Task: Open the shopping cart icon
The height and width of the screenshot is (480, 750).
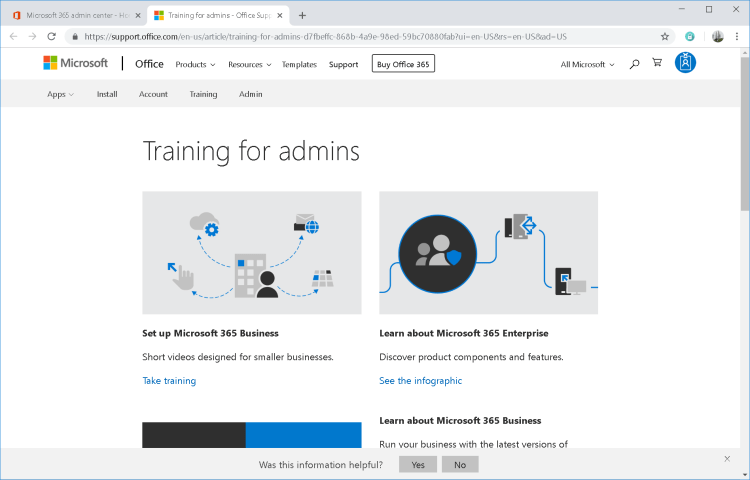Action: click(x=657, y=64)
